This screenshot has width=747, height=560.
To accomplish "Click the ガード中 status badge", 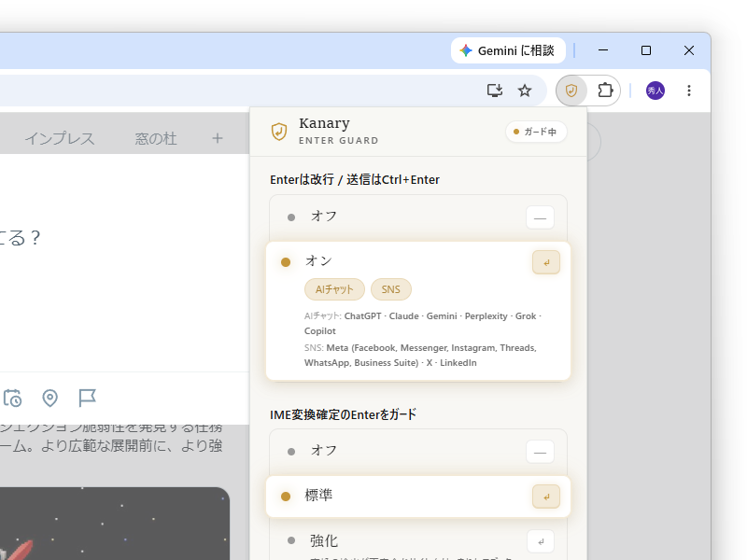I will click(536, 132).
